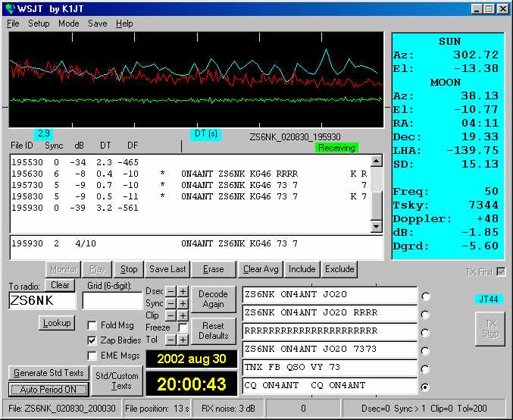513x420 pixels.
Task: Click Std/Custom Texts button
Action: pyautogui.click(x=117, y=381)
